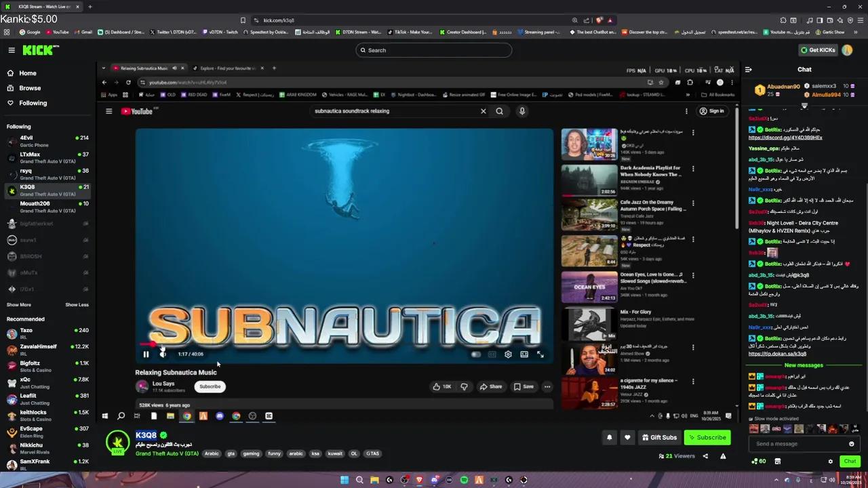This screenshot has height=488, width=868.
Task: Open the more options menu on the video
Action: tap(547, 386)
